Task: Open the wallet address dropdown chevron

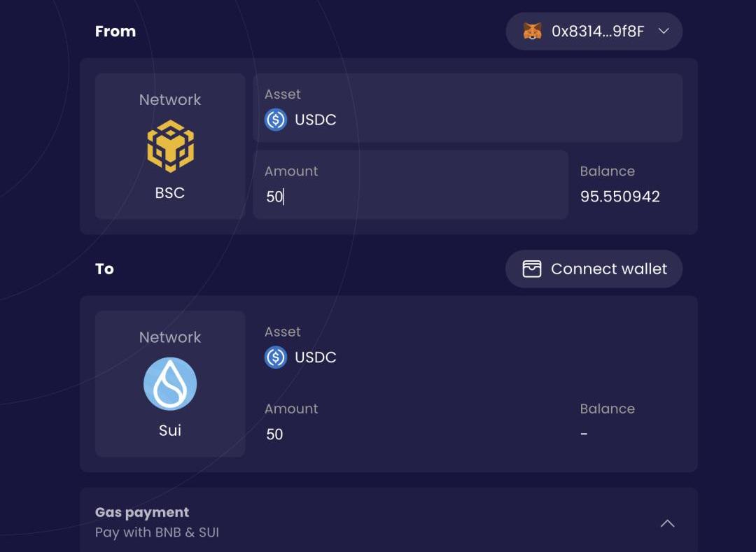Action: 664,31
